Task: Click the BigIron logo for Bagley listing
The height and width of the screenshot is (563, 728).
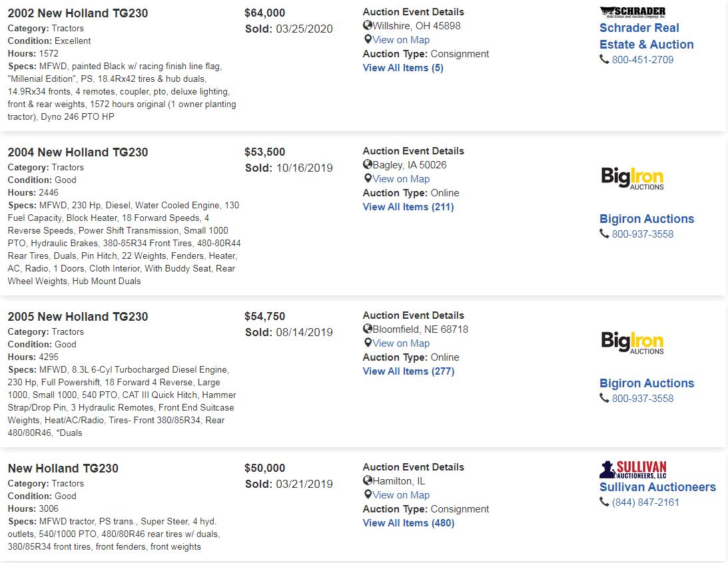Action: click(x=632, y=178)
